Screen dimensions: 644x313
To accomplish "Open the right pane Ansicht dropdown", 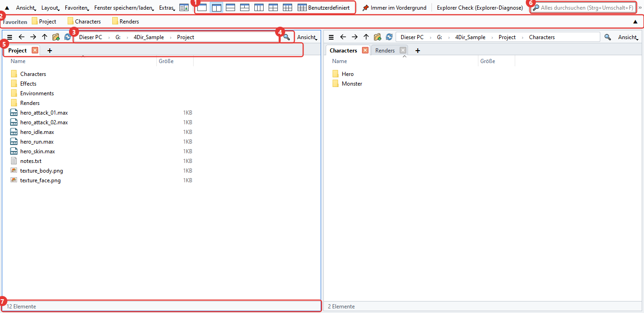I will [628, 37].
